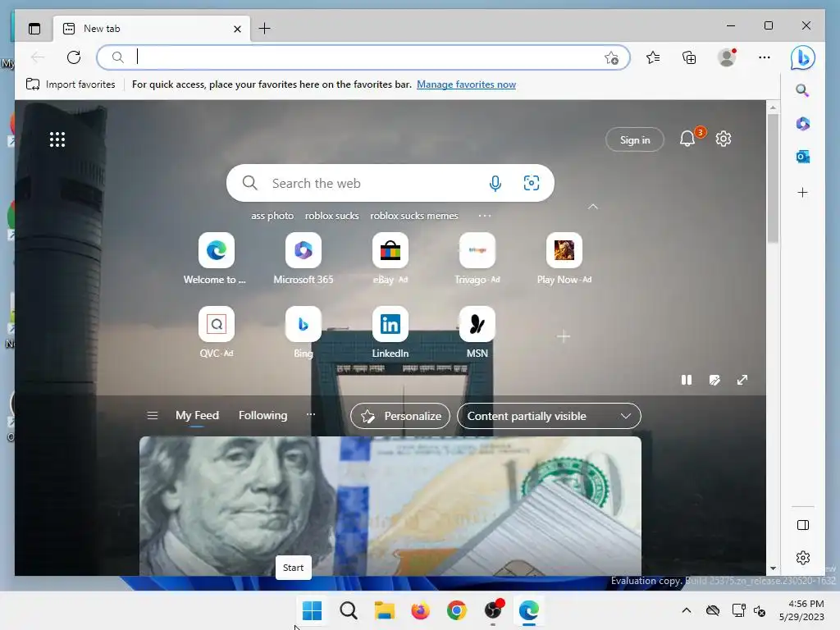Launch Firefox from the taskbar
This screenshot has height=630, width=840.
(421, 610)
